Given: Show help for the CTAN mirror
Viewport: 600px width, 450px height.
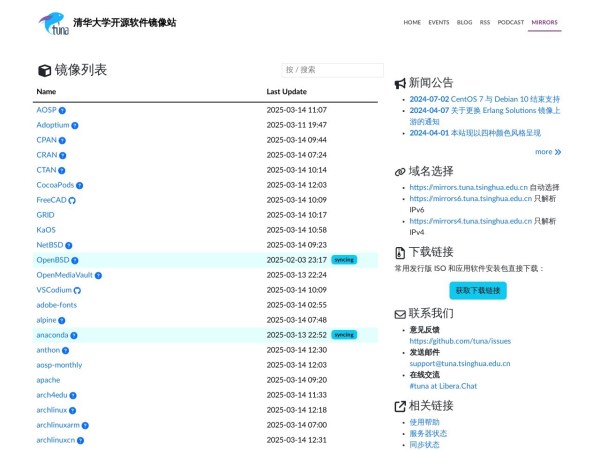Looking at the screenshot, I should (62, 170).
